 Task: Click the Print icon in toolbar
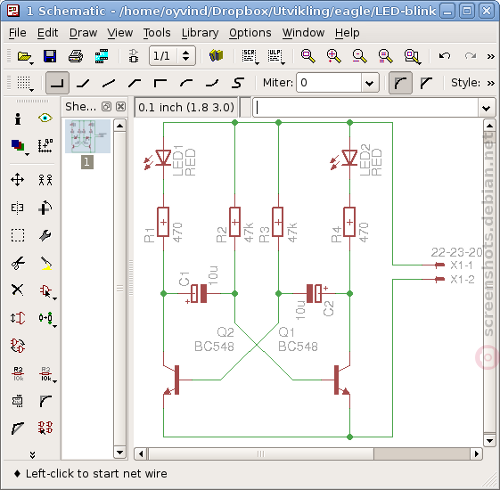point(76,56)
